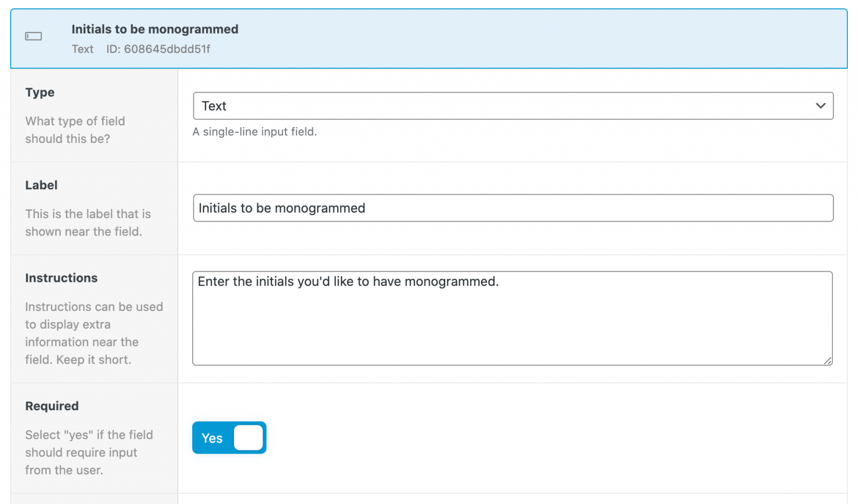
Task: Change field type from "Text" via selector
Action: pyautogui.click(x=512, y=105)
